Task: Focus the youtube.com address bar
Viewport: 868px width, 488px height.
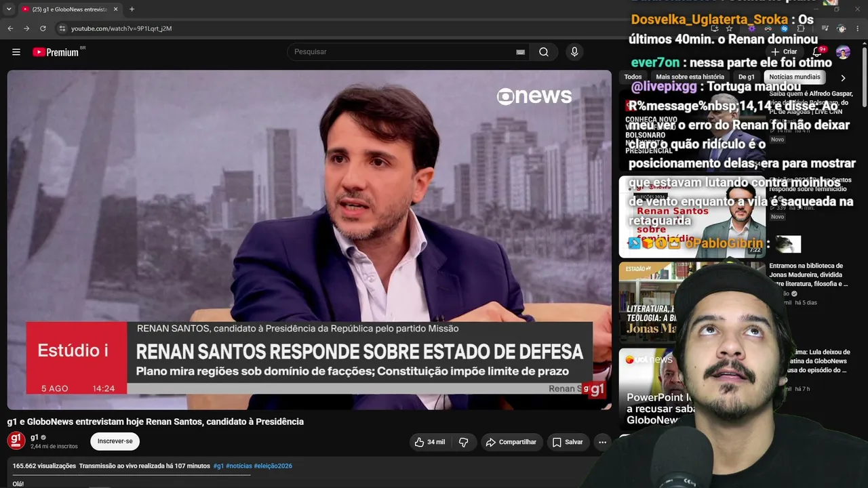Action: pyautogui.click(x=380, y=28)
